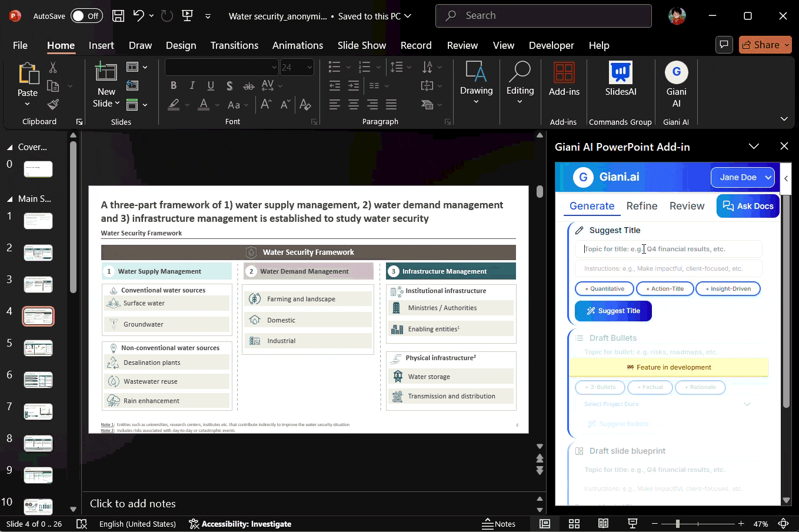
Task: Select the Format Painter icon
Action: click(x=52, y=104)
